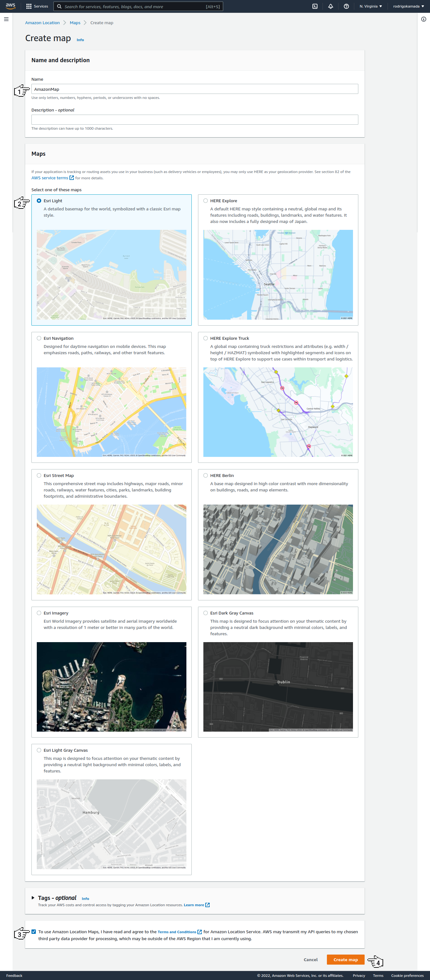The width and height of the screenshot is (430, 980).
Task: Select the Esri Light Gray Canvas radio
Action: click(39, 750)
